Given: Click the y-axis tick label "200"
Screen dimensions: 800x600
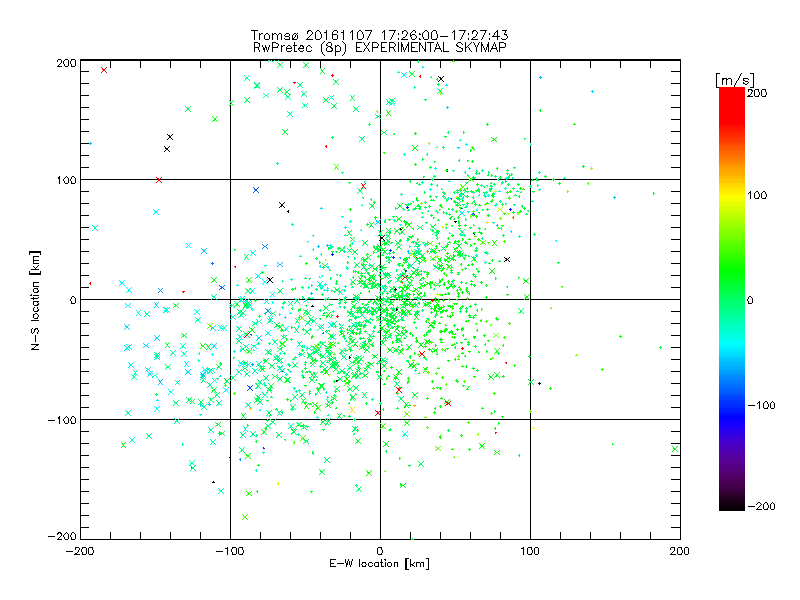Looking at the screenshot, I should tap(66, 63).
